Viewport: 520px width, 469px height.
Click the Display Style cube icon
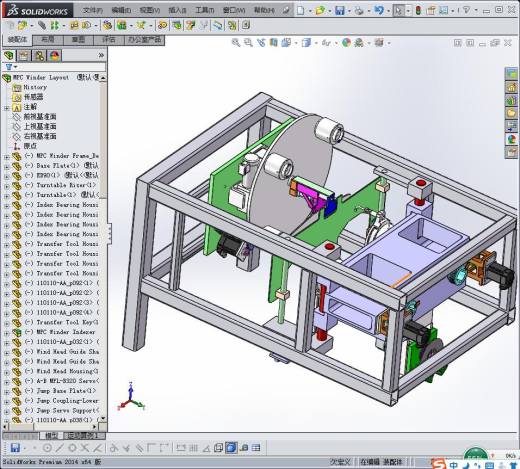(x=306, y=43)
